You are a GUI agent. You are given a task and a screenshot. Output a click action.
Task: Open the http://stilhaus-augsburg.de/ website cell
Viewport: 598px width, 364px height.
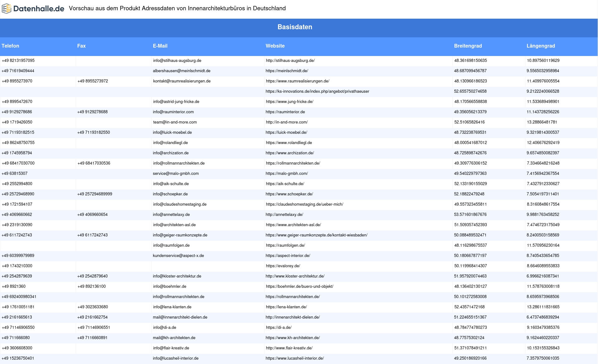(x=290, y=61)
